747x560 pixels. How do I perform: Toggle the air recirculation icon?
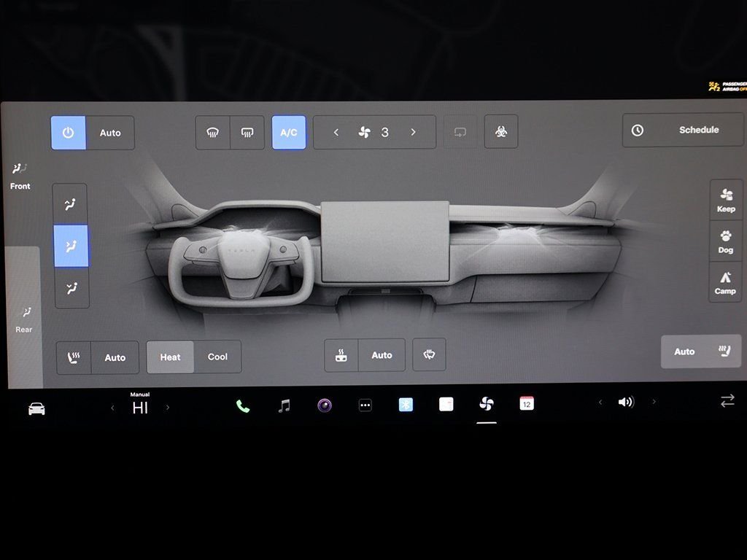[460, 132]
